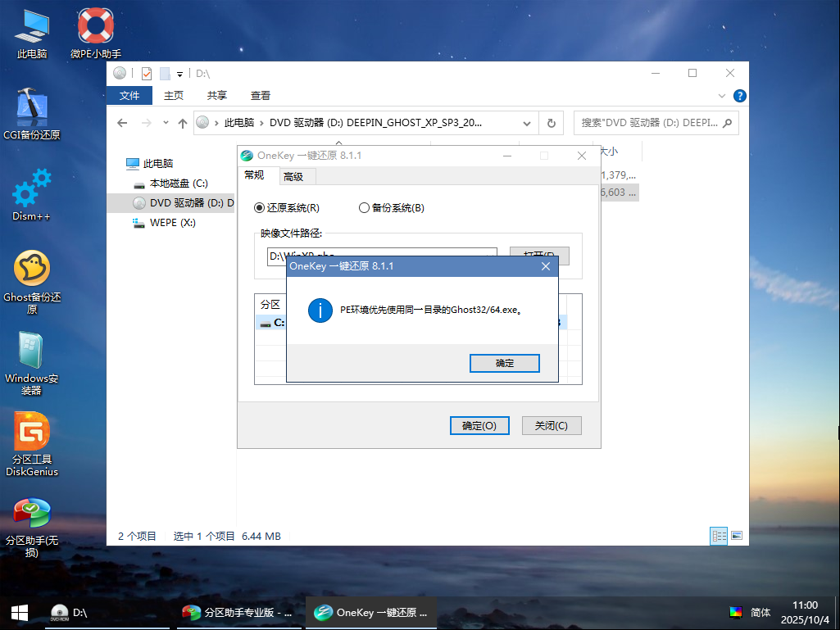Click the 简体 input method indicator
The height and width of the screenshot is (630, 840).
(761, 612)
